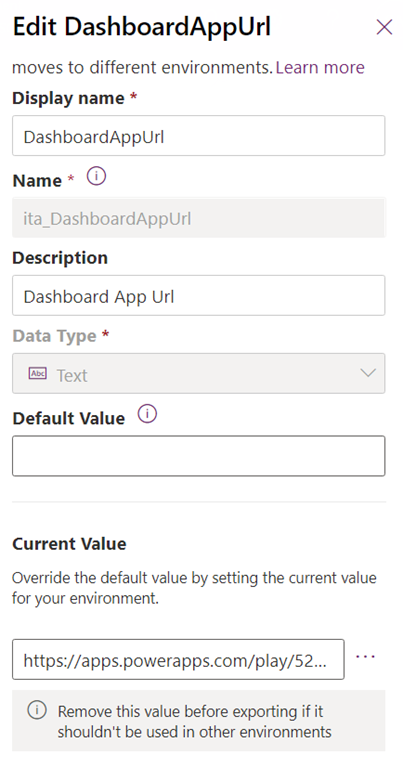Click the Abc text type icon

tap(38, 374)
